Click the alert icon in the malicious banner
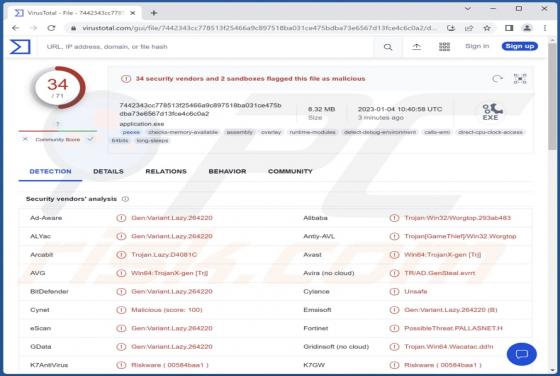The image size is (560, 376). coord(126,79)
